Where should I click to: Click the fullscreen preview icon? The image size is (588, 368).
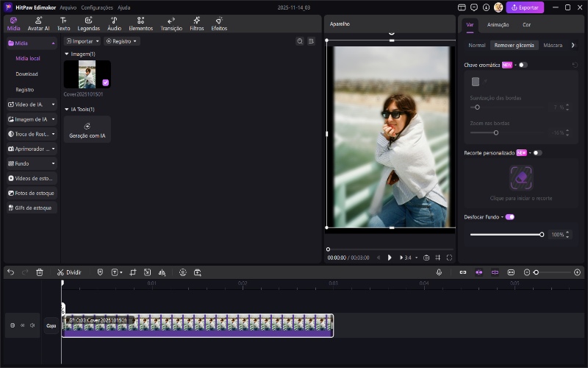click(449, 258)
